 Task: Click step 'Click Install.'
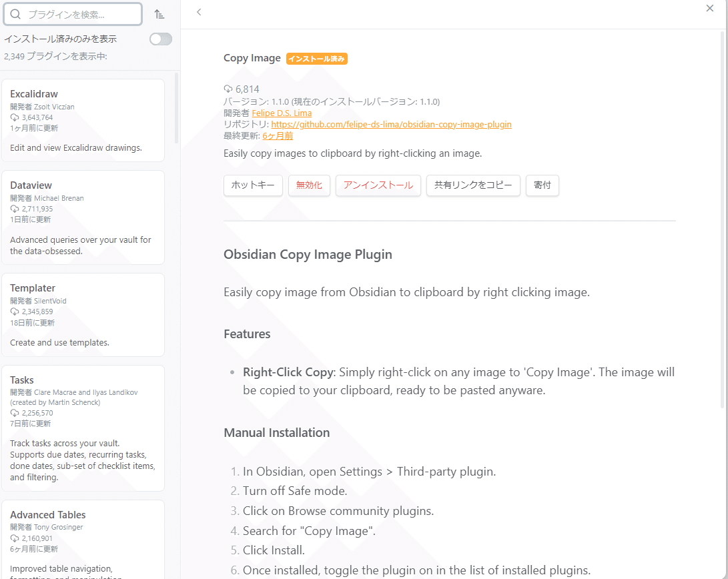coord(274,550)
